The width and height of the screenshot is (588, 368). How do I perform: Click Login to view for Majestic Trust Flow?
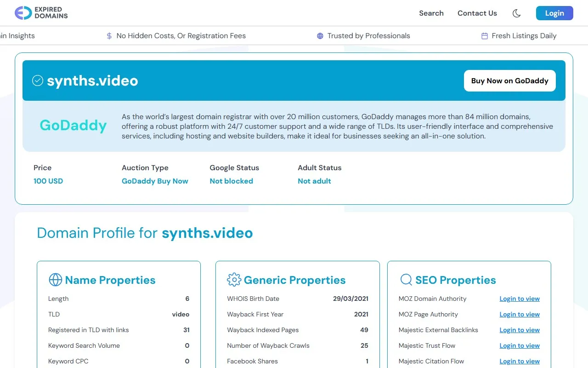tap(519, 346)
